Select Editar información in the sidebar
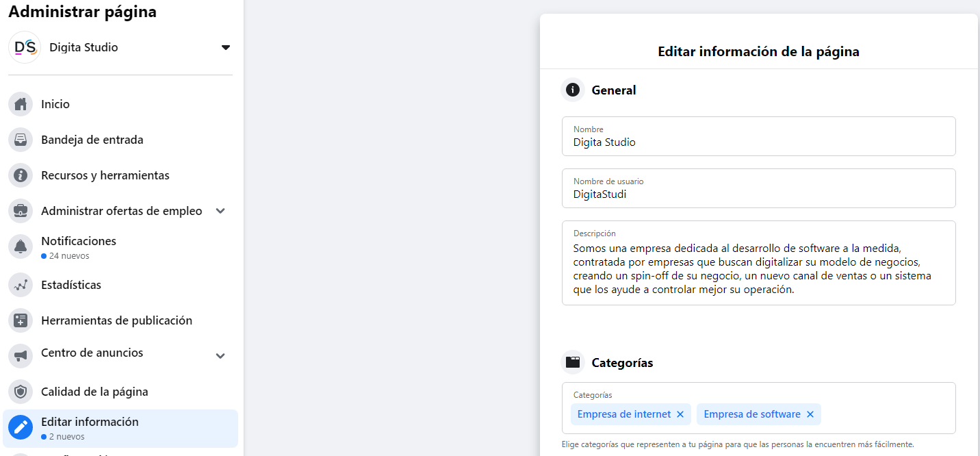 (x=120, y=428)
